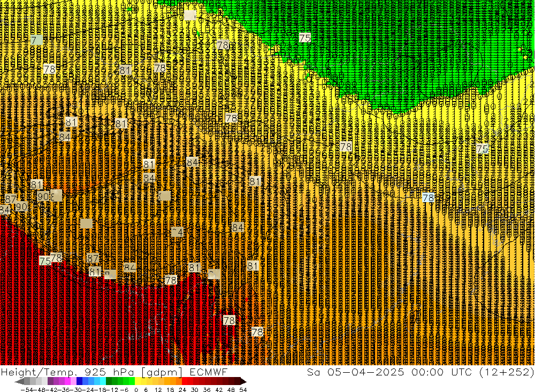Click the '05-04-2025' date text
This screenshot has width=535, height=392.
click(365, 372)
